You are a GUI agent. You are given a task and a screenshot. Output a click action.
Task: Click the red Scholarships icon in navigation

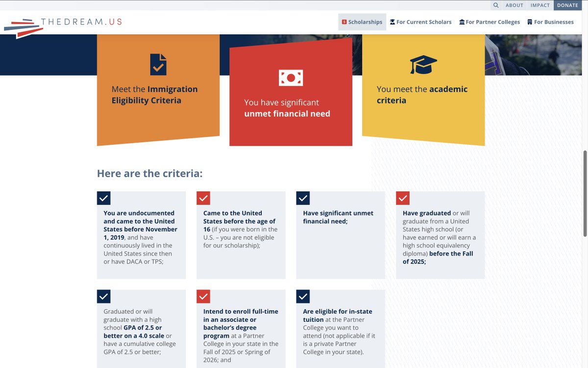[x=344, y=22]
